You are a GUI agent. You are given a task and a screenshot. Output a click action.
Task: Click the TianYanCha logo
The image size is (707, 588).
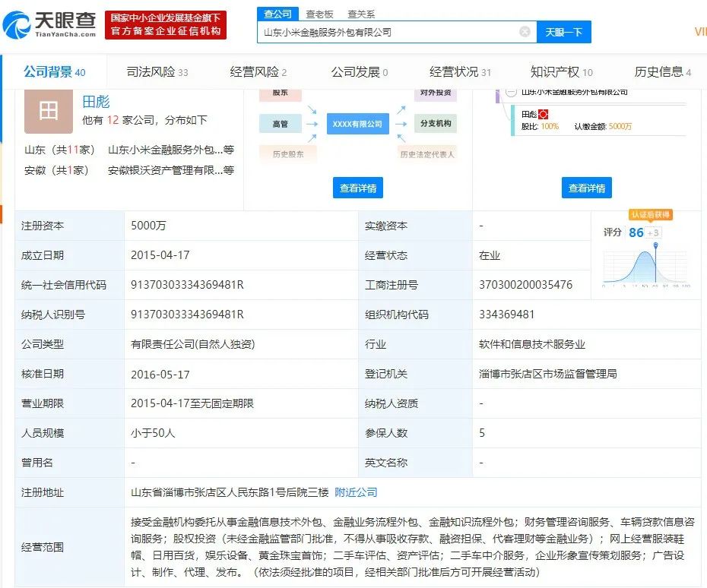click(50, 24)
